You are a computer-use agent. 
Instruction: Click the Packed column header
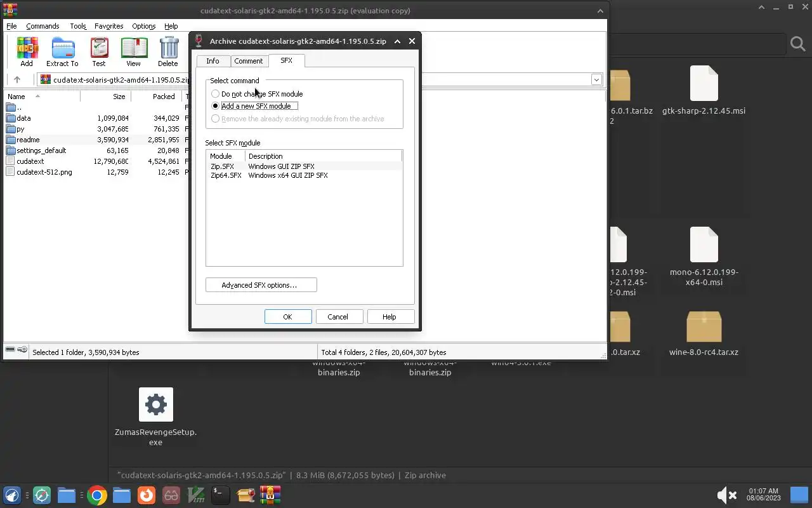(157, 97)
